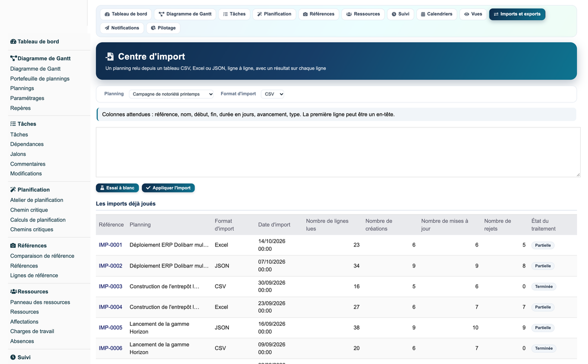Viewport: 588px width, 364px height.
Task: Open import IMP-0005
Action: (111, 327)
